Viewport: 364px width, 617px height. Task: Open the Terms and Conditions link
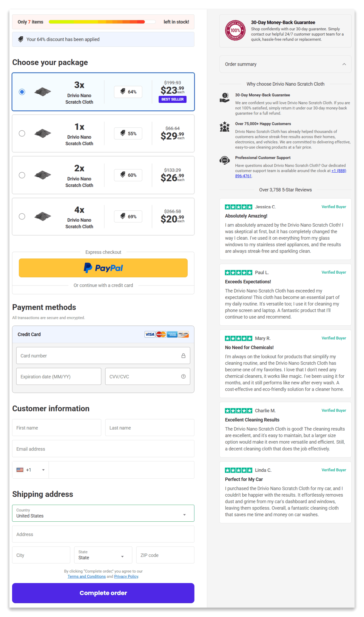pyautogui.click(x=87, y=576)
